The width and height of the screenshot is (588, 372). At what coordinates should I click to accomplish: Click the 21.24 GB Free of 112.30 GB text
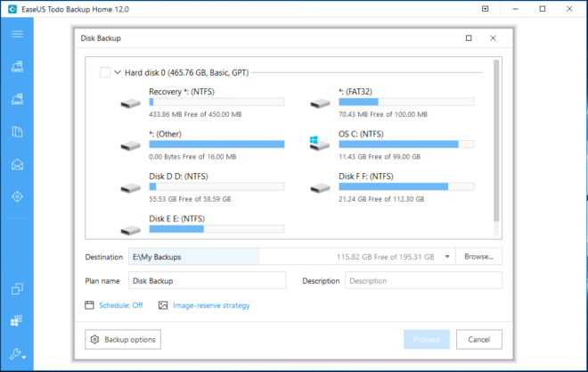(381, 199)
